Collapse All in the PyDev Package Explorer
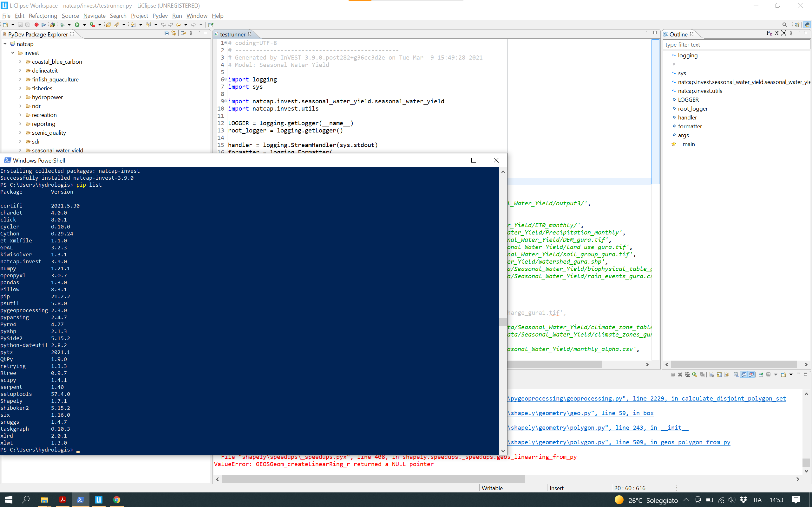 pyautogui.click(x=167, y=33)
